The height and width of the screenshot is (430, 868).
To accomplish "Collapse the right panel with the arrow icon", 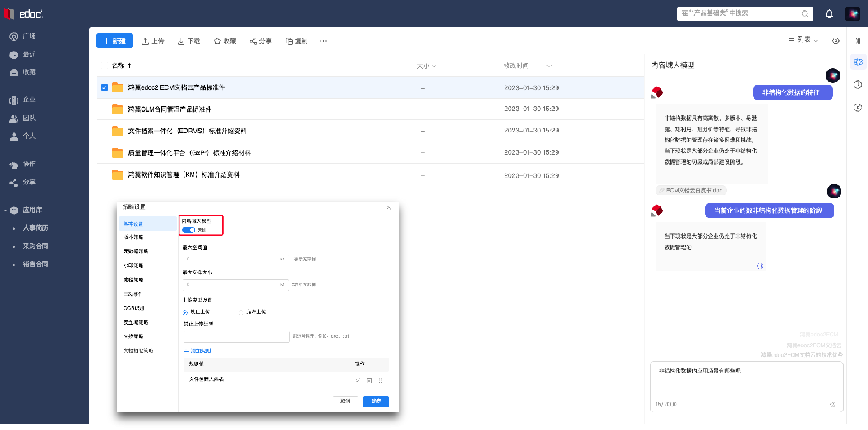I will [x=858, y=41].
